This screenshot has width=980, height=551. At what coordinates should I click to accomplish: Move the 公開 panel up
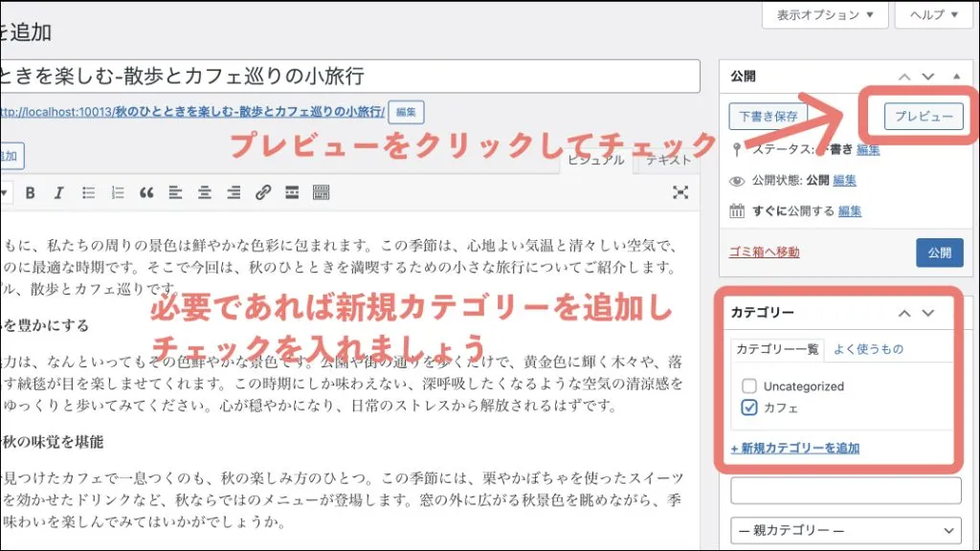[904, 77]
